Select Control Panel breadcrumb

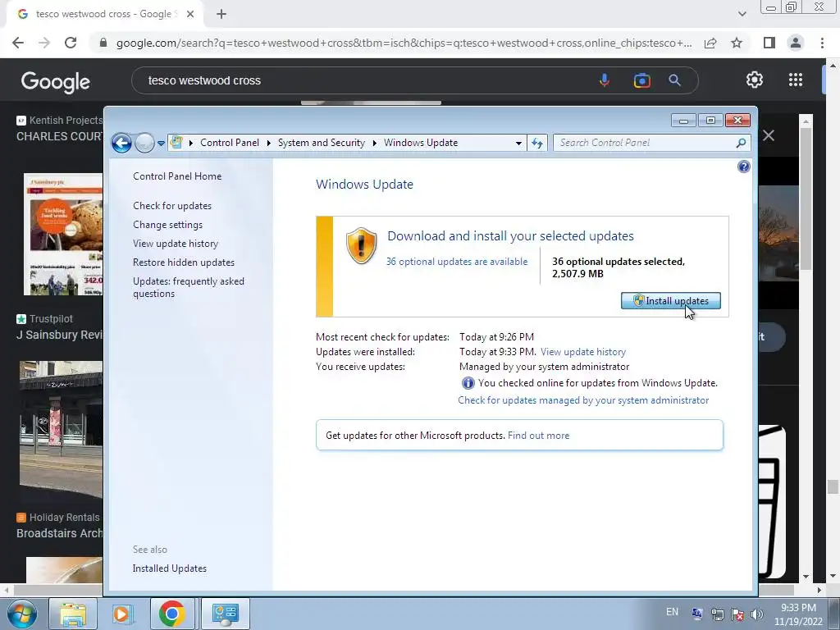click(230, 143)
